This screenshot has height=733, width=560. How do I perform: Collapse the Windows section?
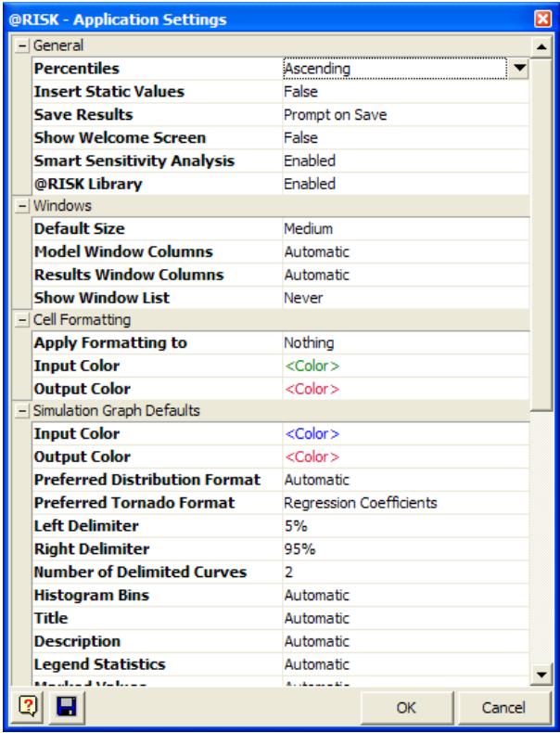[x=22, y=205]
